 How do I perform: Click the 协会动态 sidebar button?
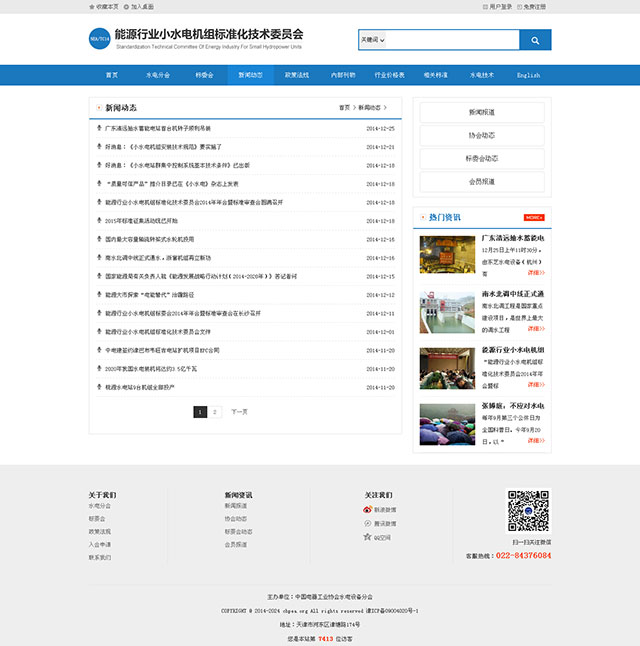click(482, 135)
